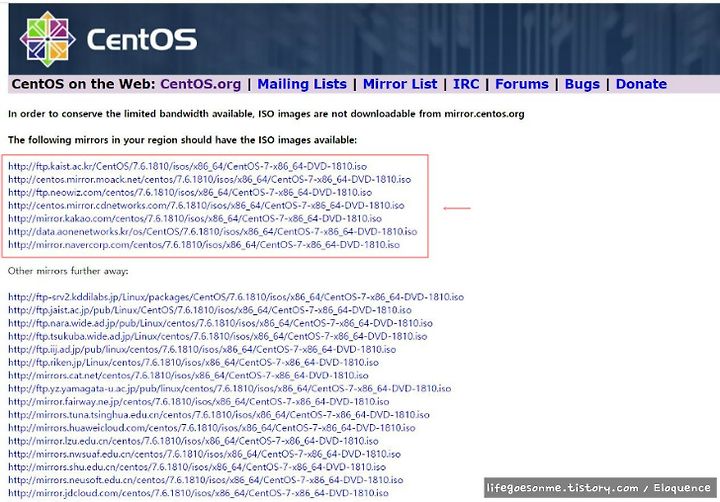This screenshot has width=720, height=502.
Task: Download ISO from data.aonenetworks.kr mirror
Action: tap(213, 231)
